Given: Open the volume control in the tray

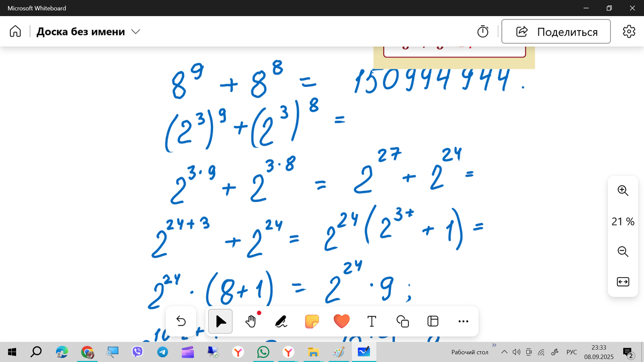Looking at the screenshot, I should (516, 352).
